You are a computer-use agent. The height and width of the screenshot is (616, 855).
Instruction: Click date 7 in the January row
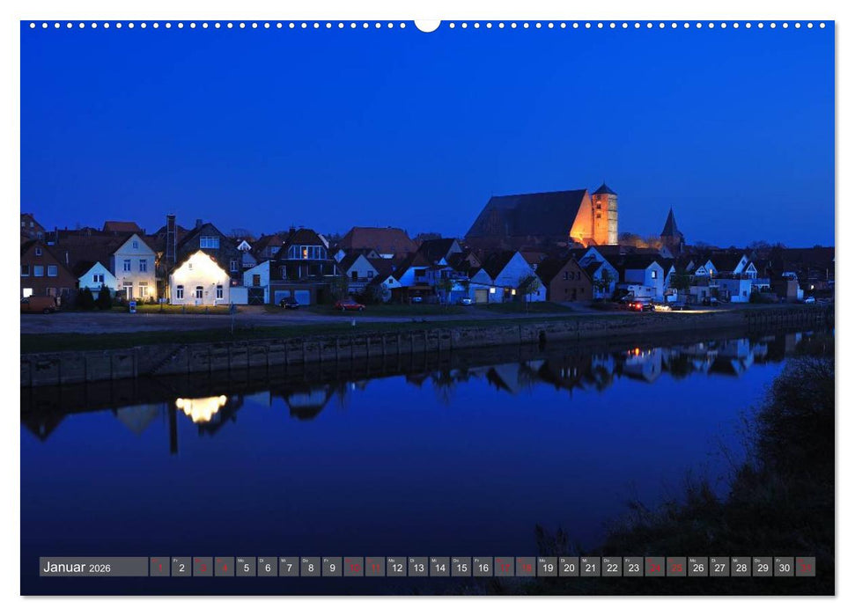pos(288,568)
